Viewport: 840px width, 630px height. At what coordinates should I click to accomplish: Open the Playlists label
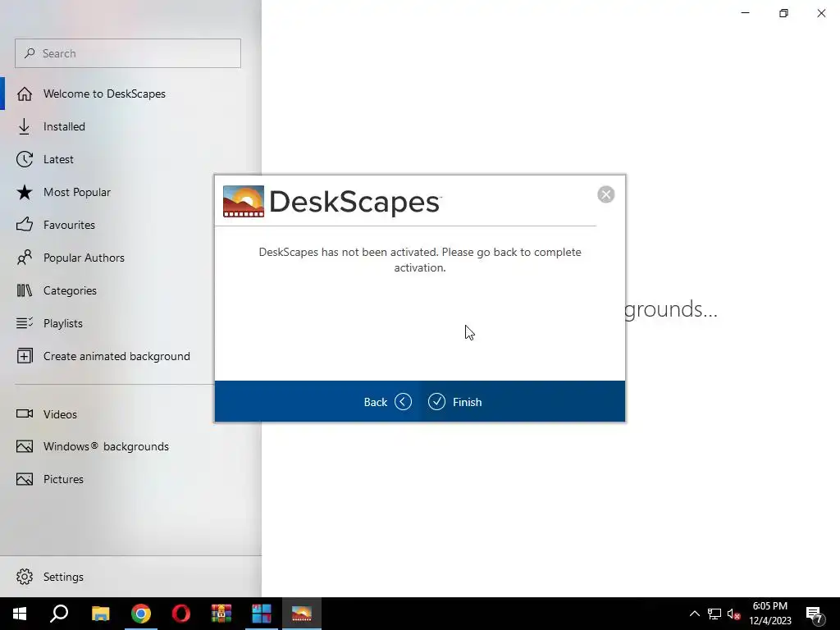tap(63, 323)
